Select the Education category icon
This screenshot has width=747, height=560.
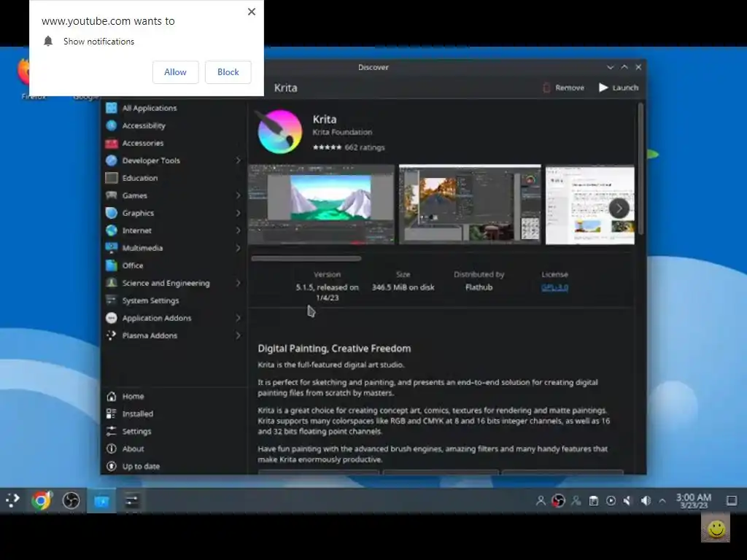[x=112, y=178]
